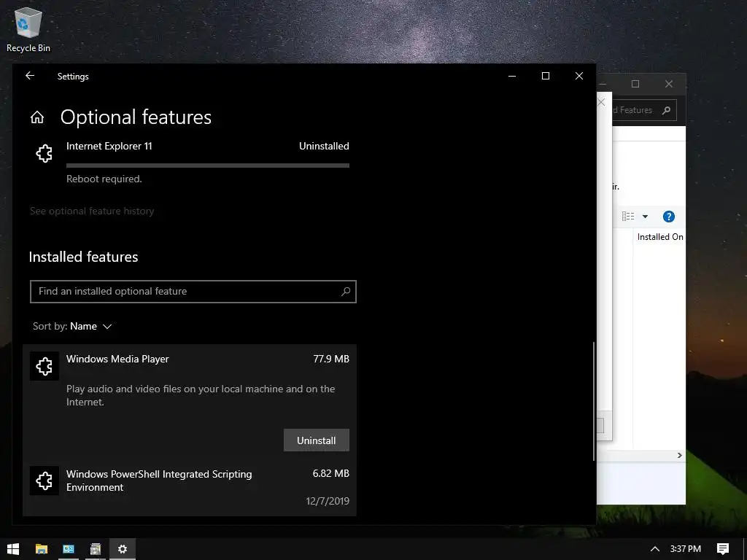Viewport: 747px width, 560px height.
Task: Select the PowerShell ISE puzzle icon
Action: click(44, 481)
